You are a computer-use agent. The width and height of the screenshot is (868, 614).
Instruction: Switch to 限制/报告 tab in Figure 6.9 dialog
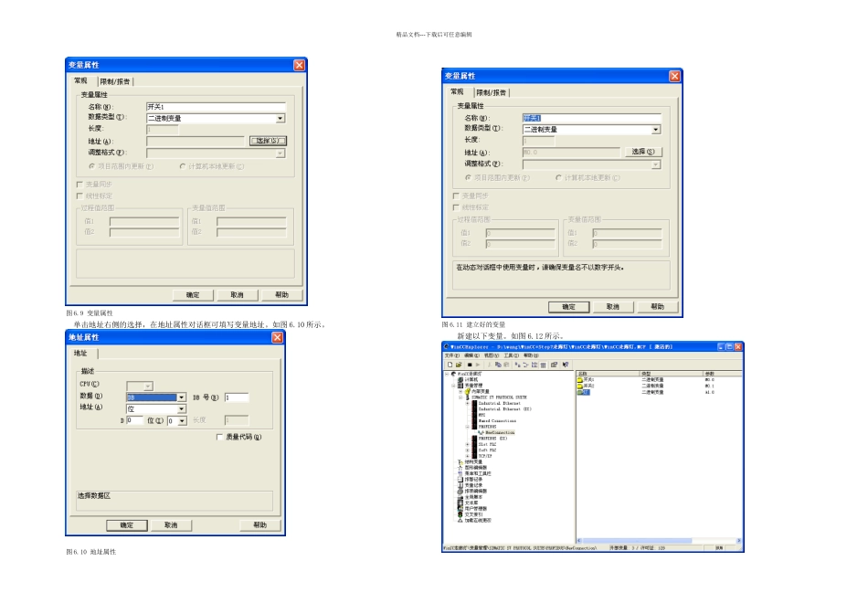pos(115,81)
